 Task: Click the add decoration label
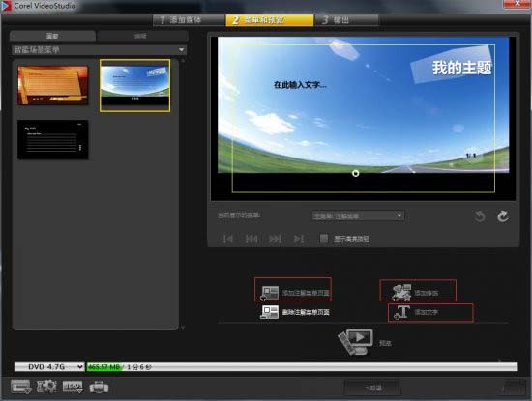[x=427, y=293]
